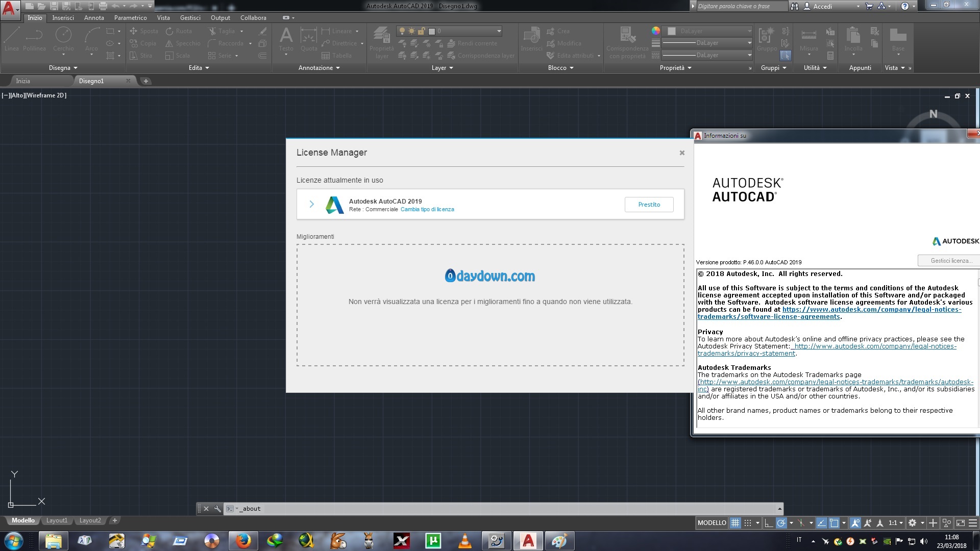Select the Stira stretch tool
This screenshot has width=980, height=551.
click(141, 56)
